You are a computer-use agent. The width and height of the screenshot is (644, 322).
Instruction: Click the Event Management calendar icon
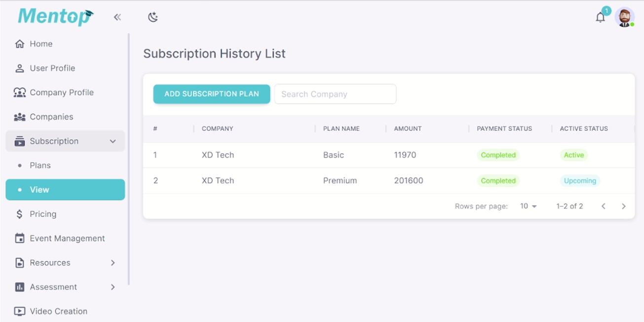(20, 239)
